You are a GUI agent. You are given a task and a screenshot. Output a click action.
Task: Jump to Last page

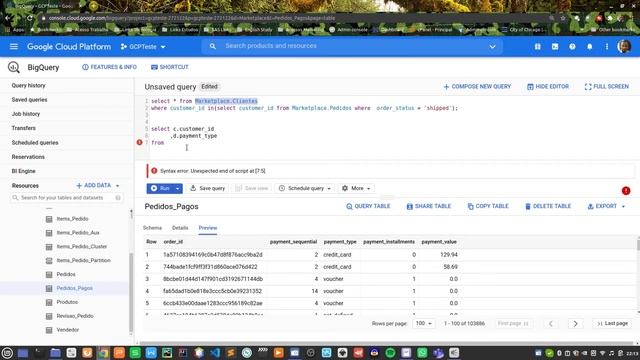[612, 323]
